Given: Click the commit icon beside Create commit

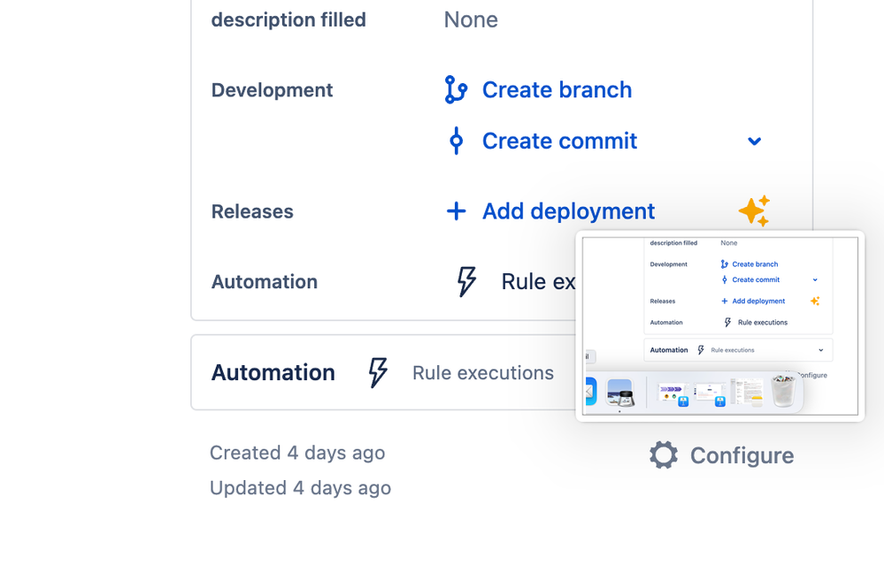Looking at the screenshot, I should tap(456, 141).
